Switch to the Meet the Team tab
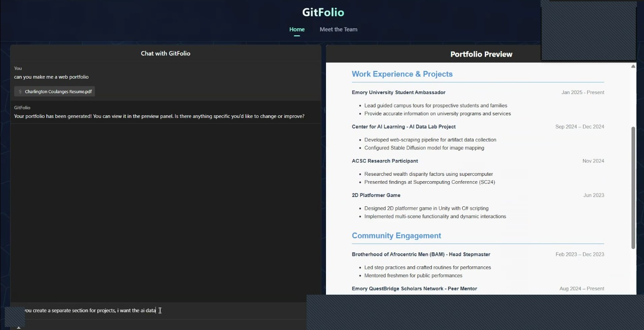The height and width of the screenshot is (330, 644). [x=338, y=29]
